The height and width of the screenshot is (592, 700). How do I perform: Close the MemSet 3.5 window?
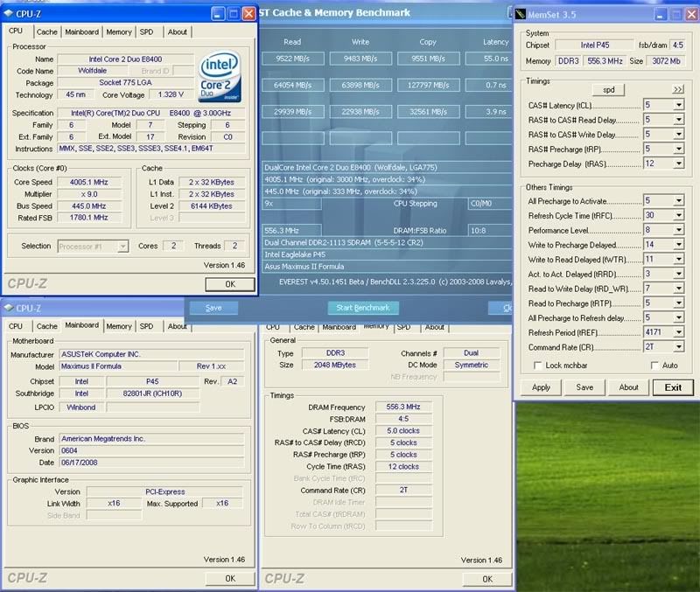pyautogui.click(x=691, y=14)
